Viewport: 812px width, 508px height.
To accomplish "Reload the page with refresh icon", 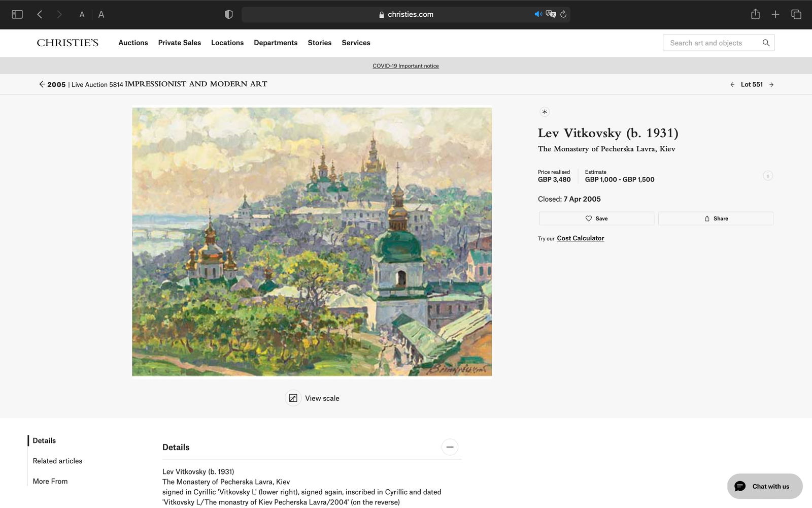I will (563, 14).
